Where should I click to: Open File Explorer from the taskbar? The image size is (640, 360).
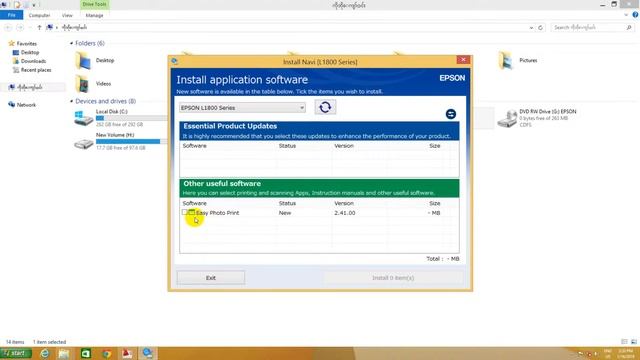64,353
